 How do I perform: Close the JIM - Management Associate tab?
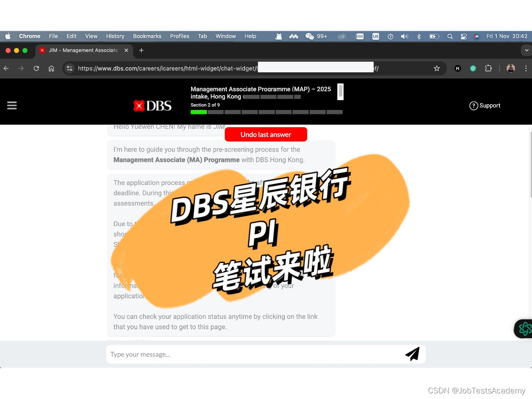tap(126, 51)
